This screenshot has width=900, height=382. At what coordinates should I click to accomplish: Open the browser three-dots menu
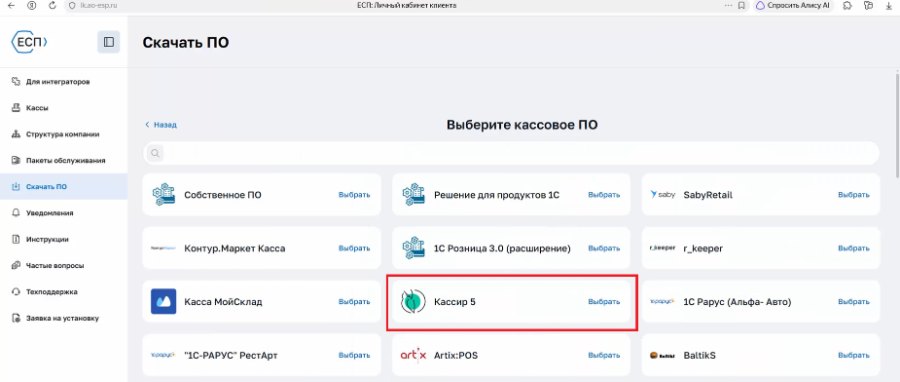pyautogui.click(x=728, y=5)
